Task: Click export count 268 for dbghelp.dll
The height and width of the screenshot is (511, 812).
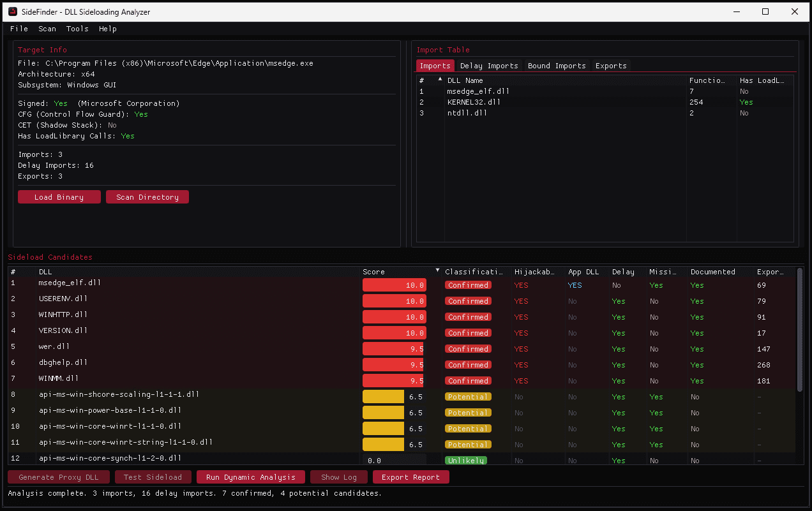Action: point(763,365)
